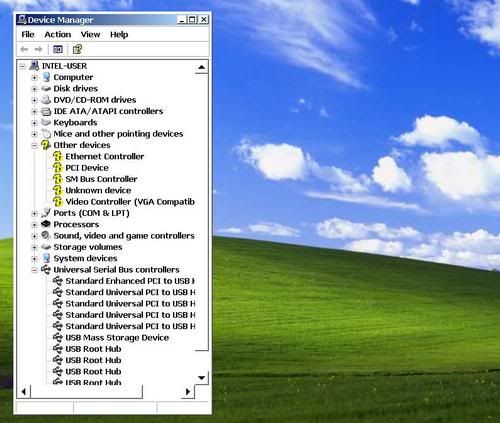Collapse the Other devices category

click(x=34, y=145)
